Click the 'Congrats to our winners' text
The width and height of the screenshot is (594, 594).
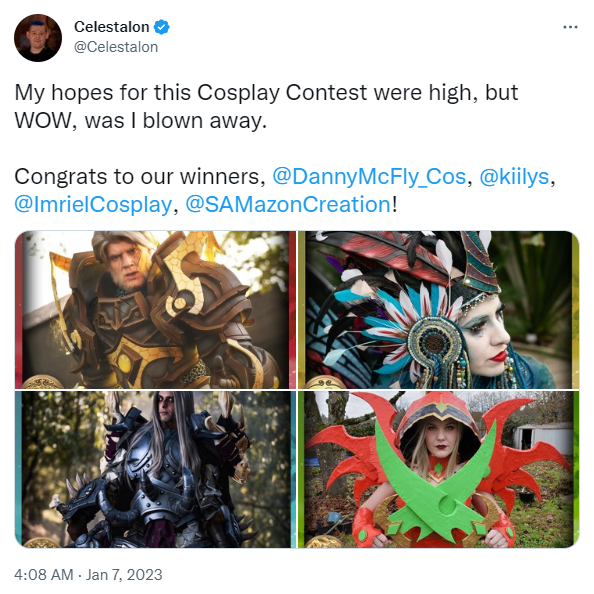point(140,177)
